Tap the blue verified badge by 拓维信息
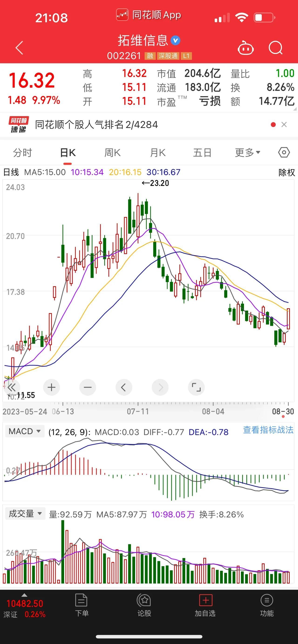 [175, 40]
